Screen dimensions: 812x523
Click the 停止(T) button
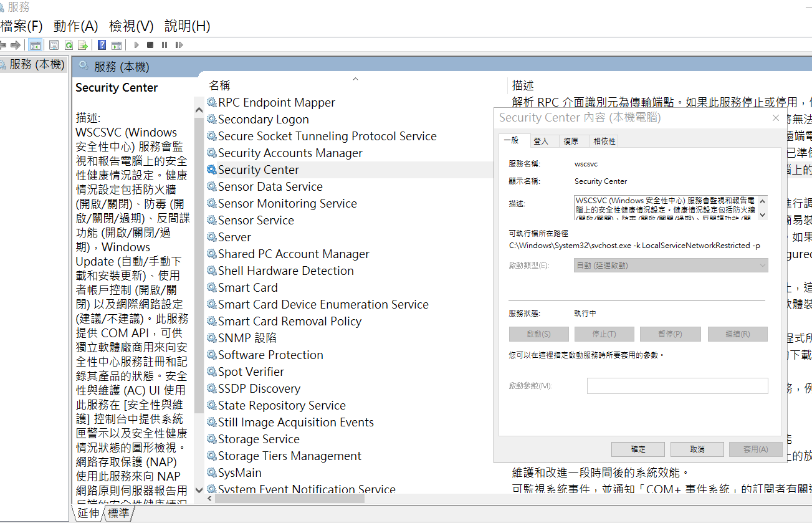coord(604,334)
